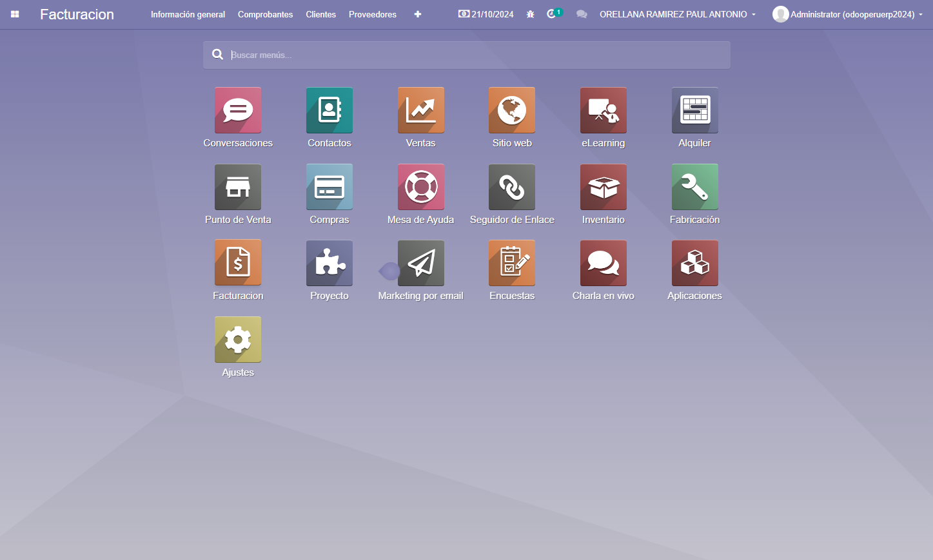The height and width of the screenshot is (560, 933).
Task: Click the 21/10/2024 date indicator
Action: (486, 14)
